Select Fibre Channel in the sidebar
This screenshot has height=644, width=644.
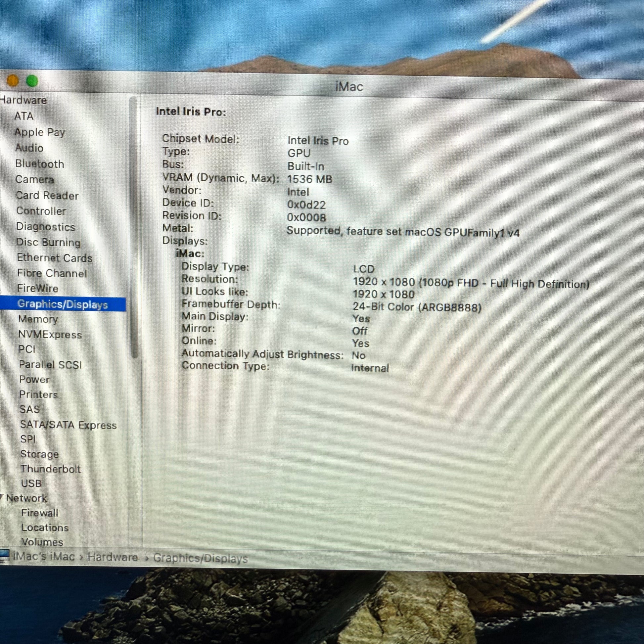52,273
